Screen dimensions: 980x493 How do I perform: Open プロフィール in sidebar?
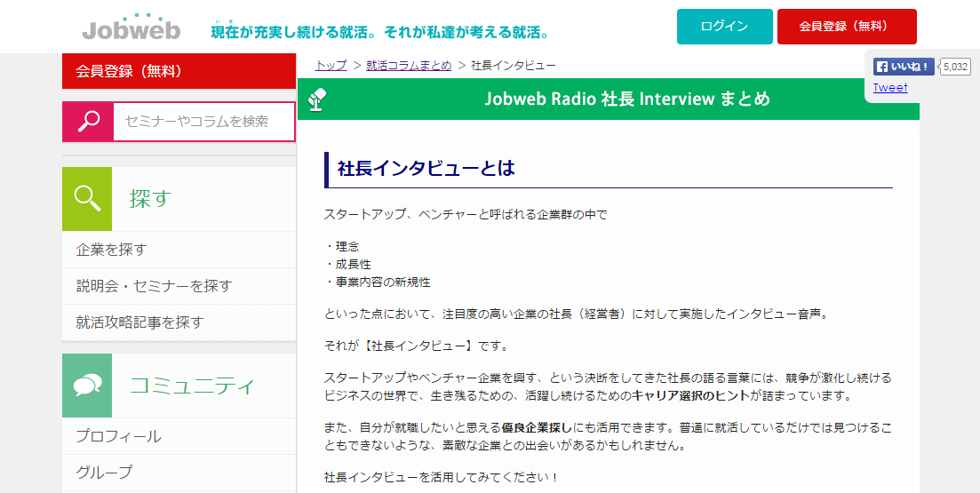[x=179, y=436]
